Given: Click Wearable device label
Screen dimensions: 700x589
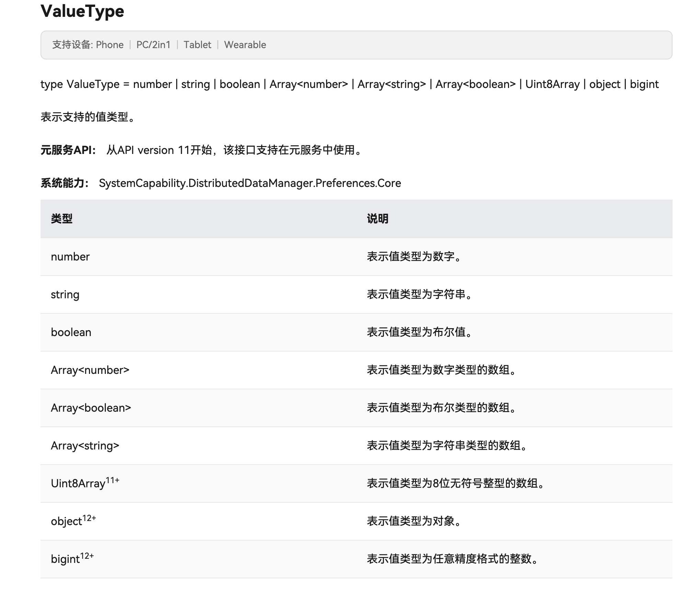Looking at the screenshot, I should pos(245,45).
